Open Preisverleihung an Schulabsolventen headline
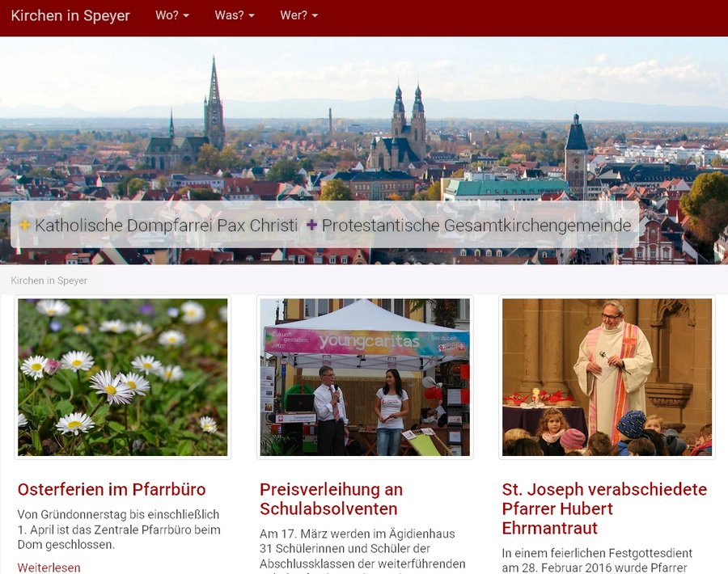The height and width of the screenshot is (574, 728). (331, 500)
